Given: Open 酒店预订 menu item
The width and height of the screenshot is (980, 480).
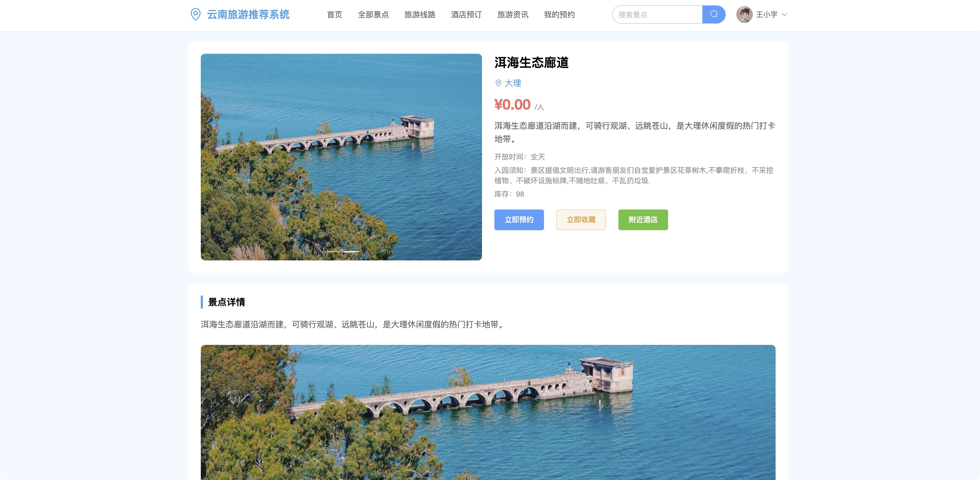Looking at the screenshot, I should pos(466,14).
